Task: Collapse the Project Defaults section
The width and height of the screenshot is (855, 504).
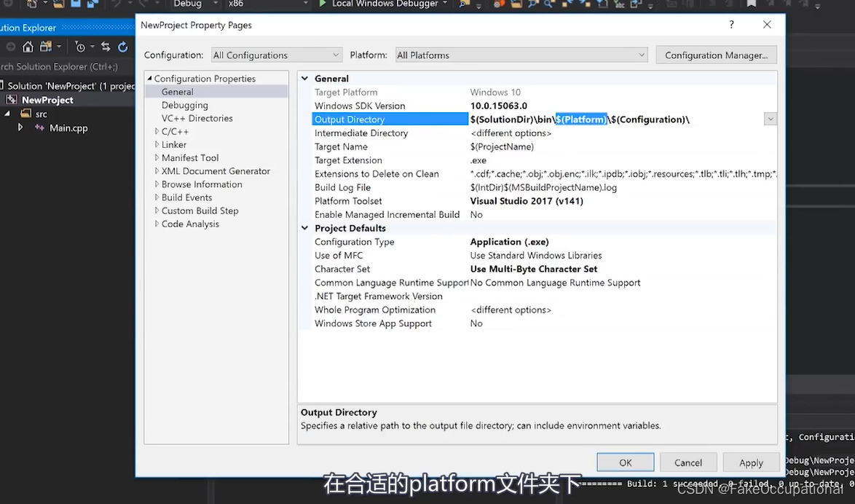Action: click(304, 227)
